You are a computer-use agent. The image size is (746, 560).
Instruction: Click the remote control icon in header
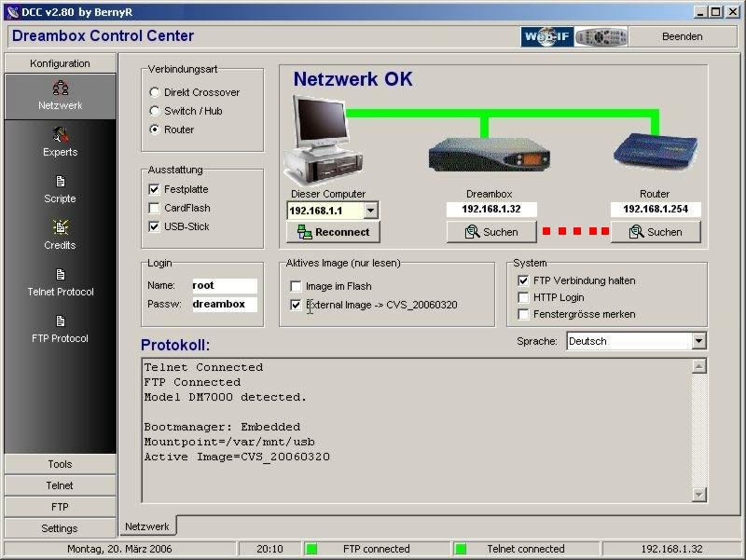click(601, 37)
